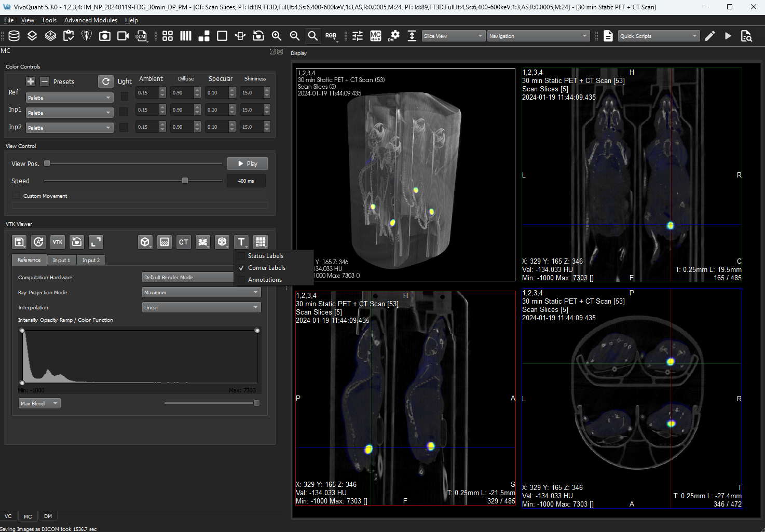Open the Inp2 Palette dropdown
Screen dimensions: 765x532
tap(70, 128)
